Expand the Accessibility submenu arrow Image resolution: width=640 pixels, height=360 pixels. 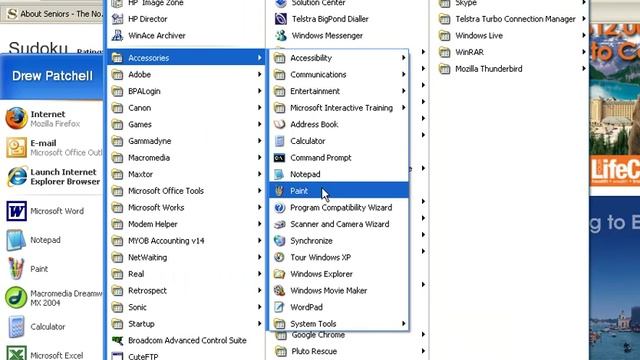(403, 58)
